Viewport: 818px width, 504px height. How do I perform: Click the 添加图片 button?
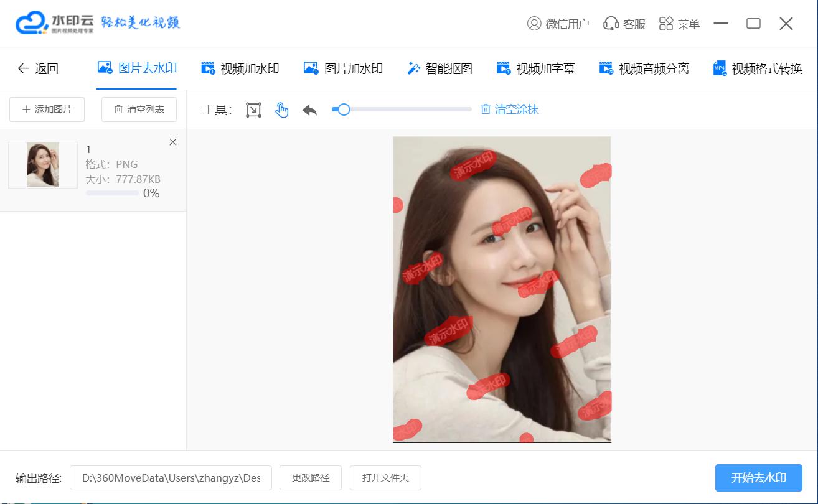pos(47,110)
